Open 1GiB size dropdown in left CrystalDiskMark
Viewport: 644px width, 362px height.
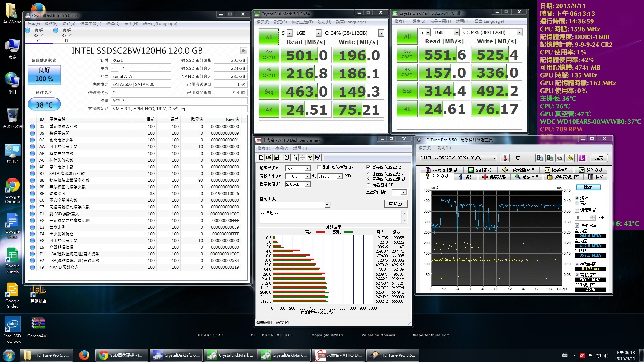318,33
